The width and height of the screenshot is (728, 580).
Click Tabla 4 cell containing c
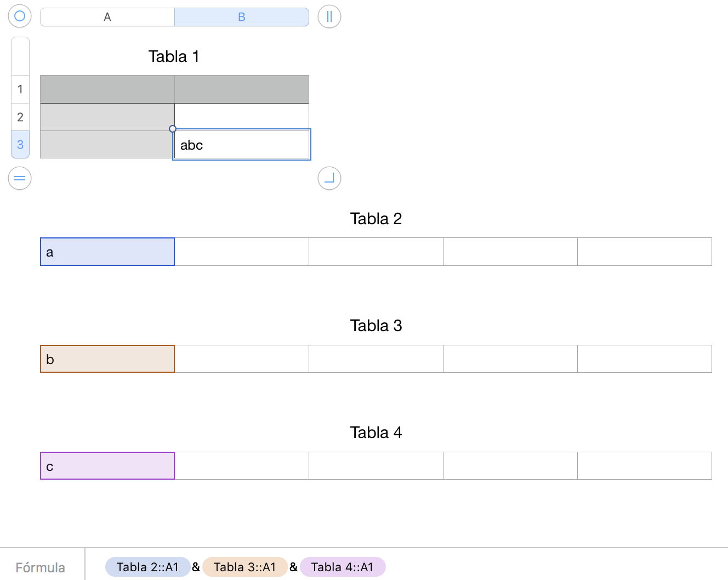107,466
